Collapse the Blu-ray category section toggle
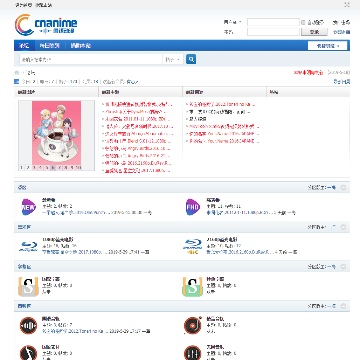This screenshot has height=360, width=360. (343, 227)
